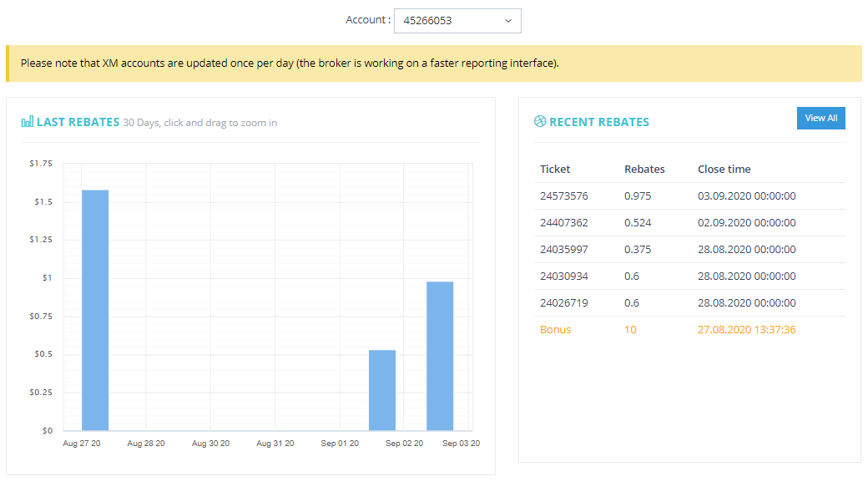This screenshot has height=482, width=868.
Task: Click the LAST REBATES heading
Action: (78, 122)
